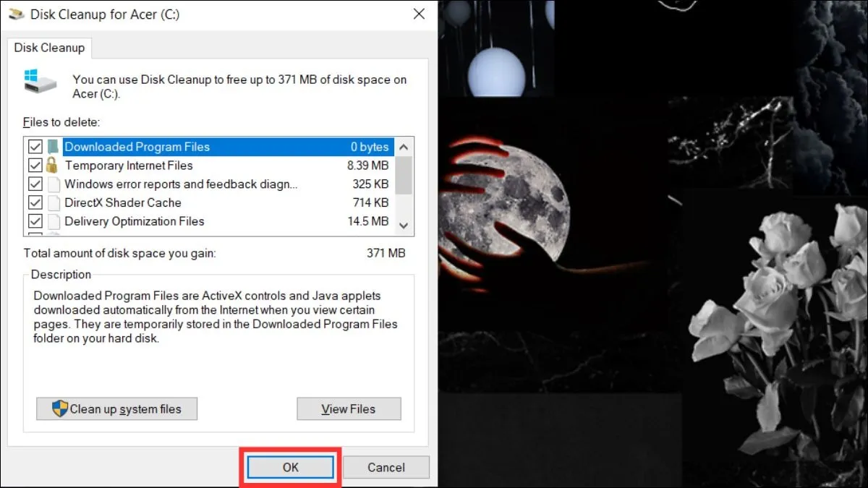The image size is (868, 488).
Task: Click the file list scroll up arrow
Action: (404, 147)
